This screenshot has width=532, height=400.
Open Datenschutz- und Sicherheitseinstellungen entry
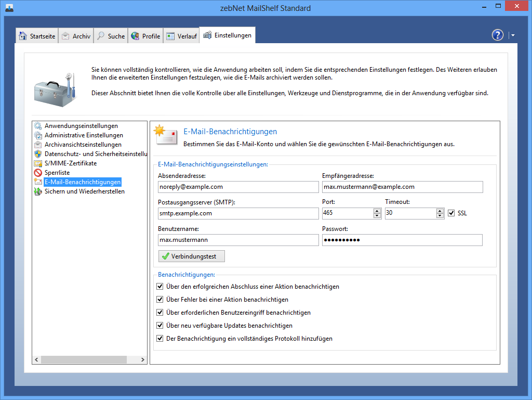(96, 154)
